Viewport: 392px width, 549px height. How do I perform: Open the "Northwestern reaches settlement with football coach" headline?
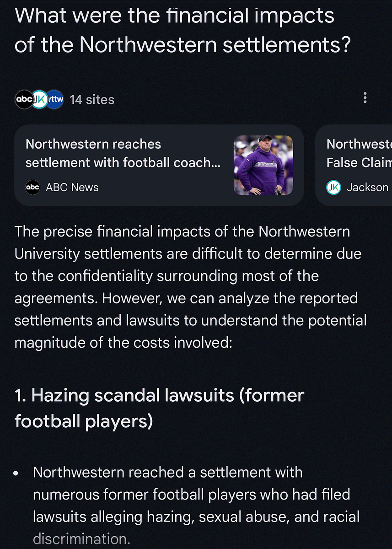123,153
